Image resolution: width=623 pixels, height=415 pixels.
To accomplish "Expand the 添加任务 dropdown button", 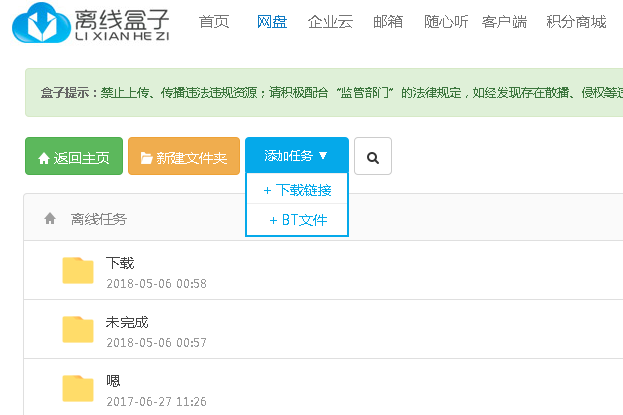I will 296,156.
